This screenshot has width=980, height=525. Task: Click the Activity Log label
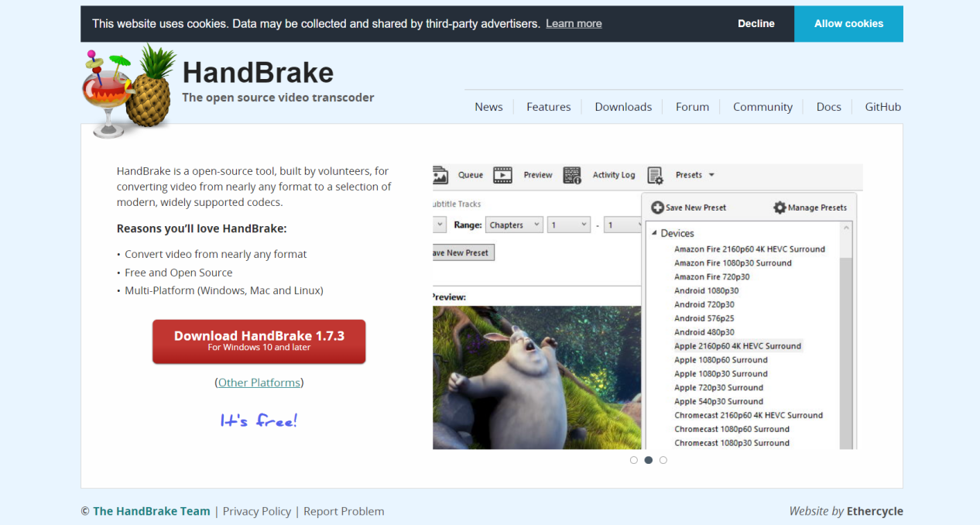(614, 175)
